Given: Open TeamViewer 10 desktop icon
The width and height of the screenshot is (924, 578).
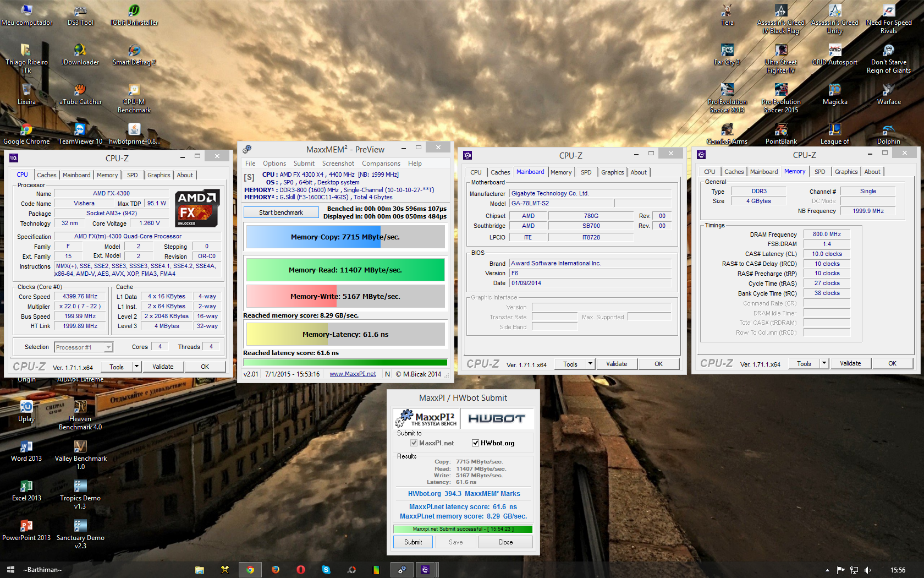Looking at the screenshot, I should 80,134.
